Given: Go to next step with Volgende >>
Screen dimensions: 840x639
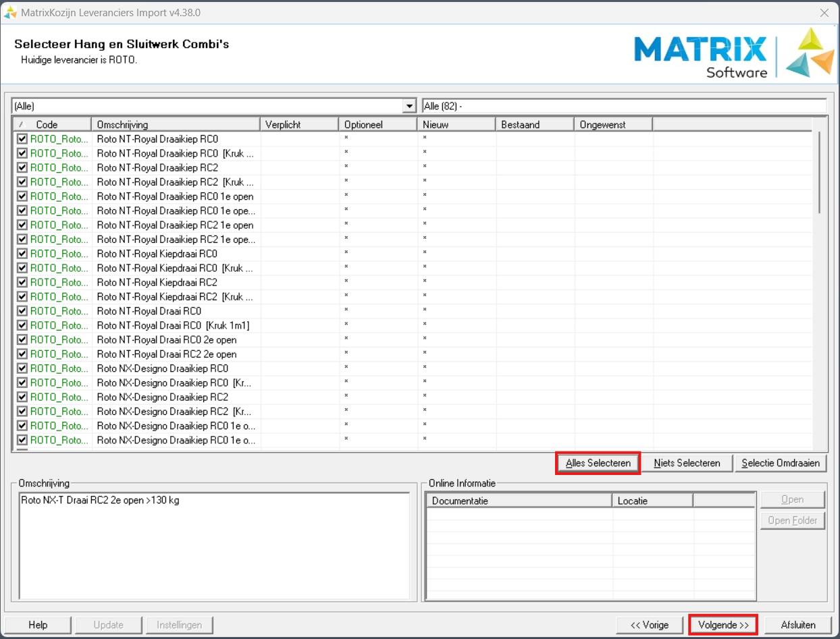Looking at the screenshot, I should point(723,625).
